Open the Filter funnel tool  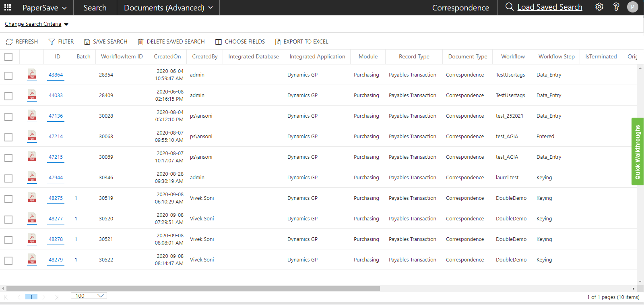pyautogui.click(x=52, y=42)
